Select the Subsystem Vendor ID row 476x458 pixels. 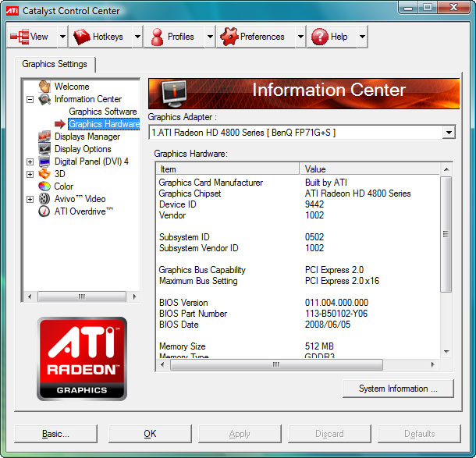298,248
